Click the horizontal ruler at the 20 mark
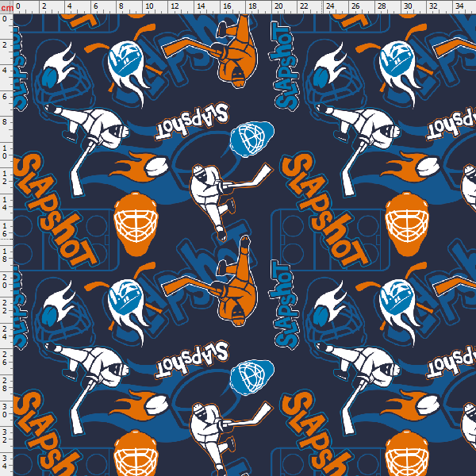The width and height of the screenshot is (476, 476). [x=278, y=6]
